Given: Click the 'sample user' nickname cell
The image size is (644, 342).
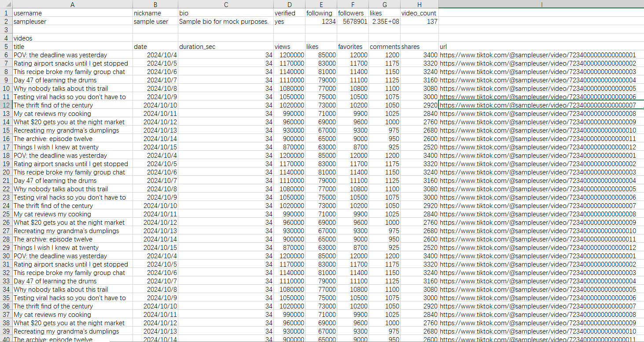Looking at the screenshot, I should (x=155, y=22).
